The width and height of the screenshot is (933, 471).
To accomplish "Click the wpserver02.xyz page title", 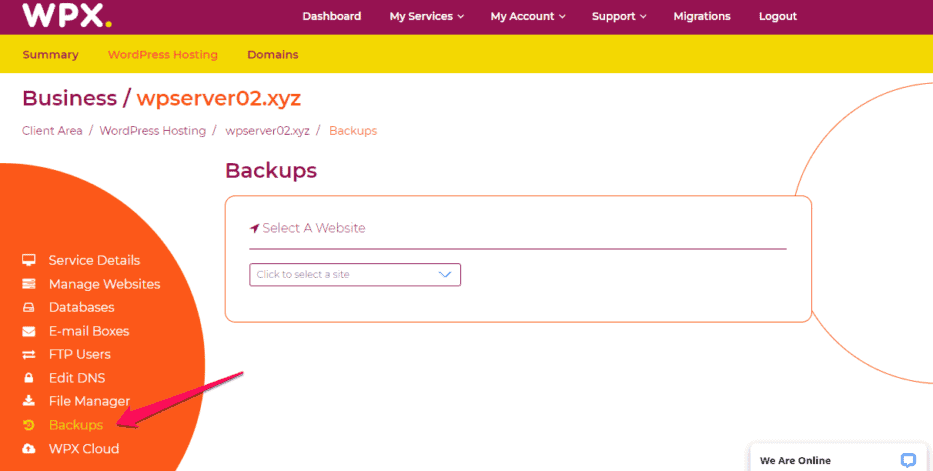I will pyautogui.click(x=218, y=98).
